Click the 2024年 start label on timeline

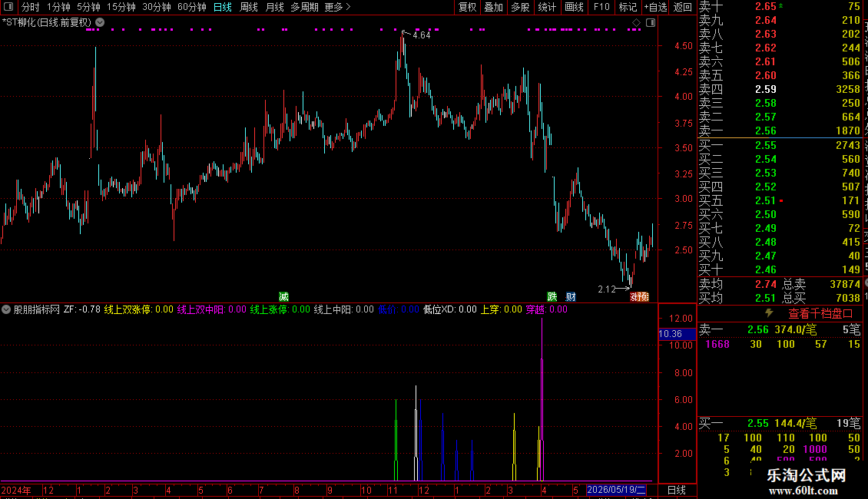pos(16,490)
